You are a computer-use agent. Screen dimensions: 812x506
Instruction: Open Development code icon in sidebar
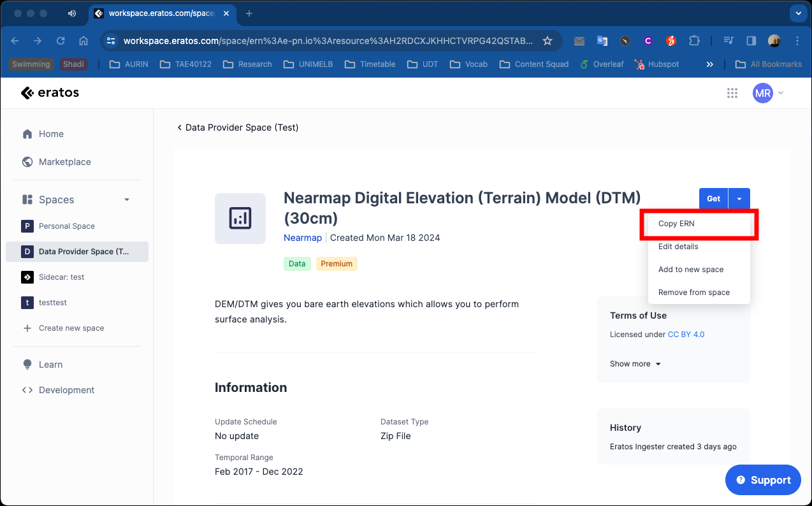(27, 390)
